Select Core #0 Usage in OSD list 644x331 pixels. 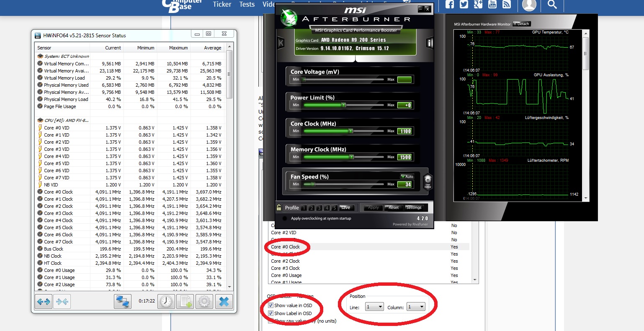(x=368, y=275)
